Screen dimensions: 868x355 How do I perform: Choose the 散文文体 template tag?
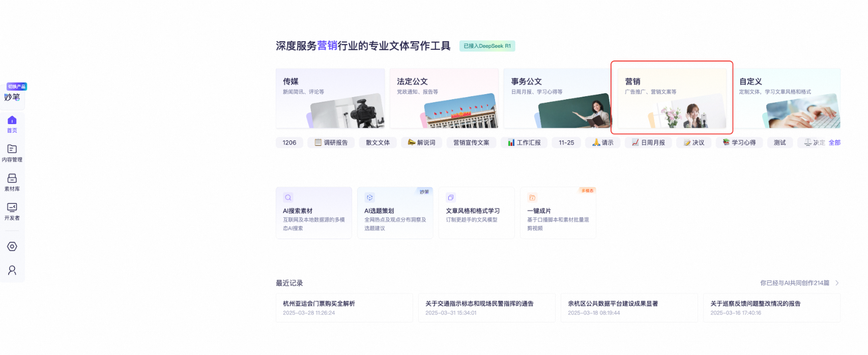click(378, 142)
